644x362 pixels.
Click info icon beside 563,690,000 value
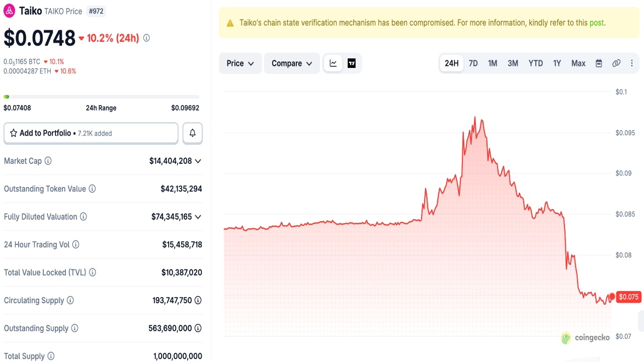(198, 328)
